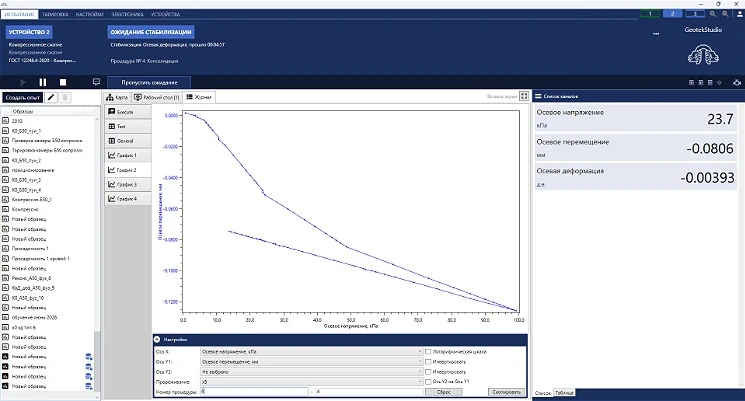Image resolution: width=745 pixels, height=401 pixels.
Task: Collapse the Настройки panel
Action: pyautogui.click(x=157, y=340)
